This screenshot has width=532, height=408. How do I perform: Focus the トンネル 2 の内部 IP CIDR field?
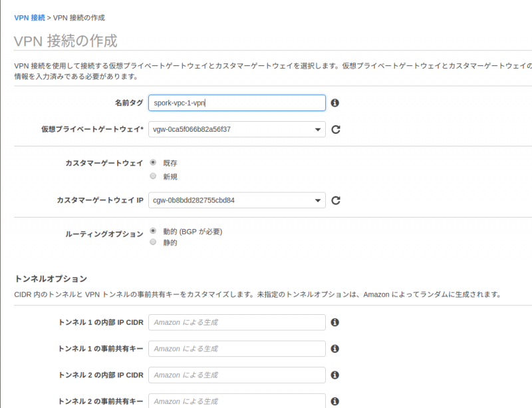click(237, 375)
